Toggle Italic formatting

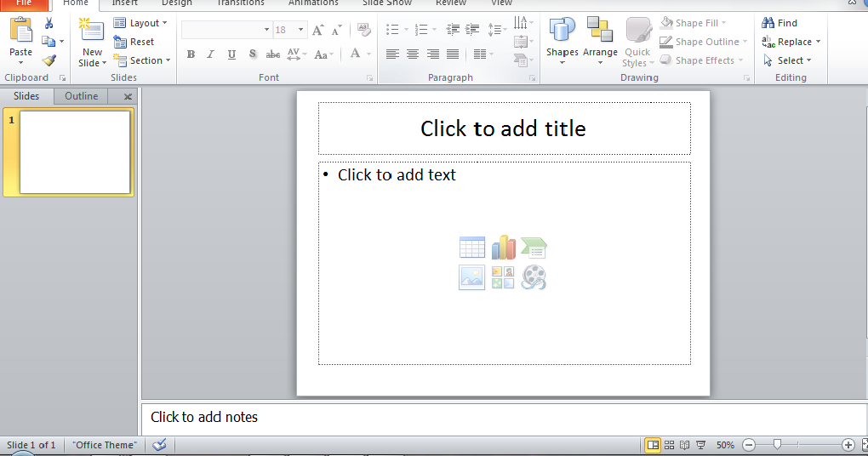click(211, 54)
